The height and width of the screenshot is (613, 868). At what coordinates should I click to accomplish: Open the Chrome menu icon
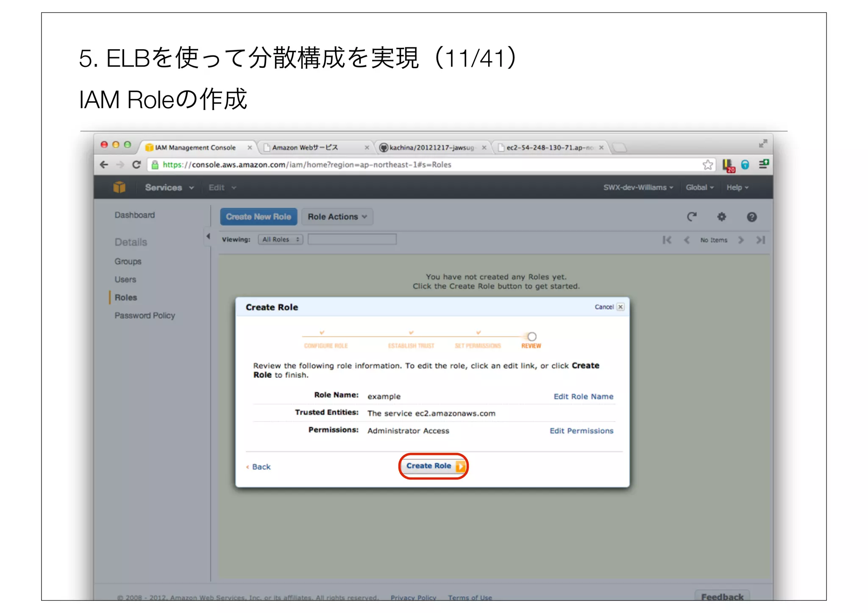pyautogui.click(x=764, y=164)
